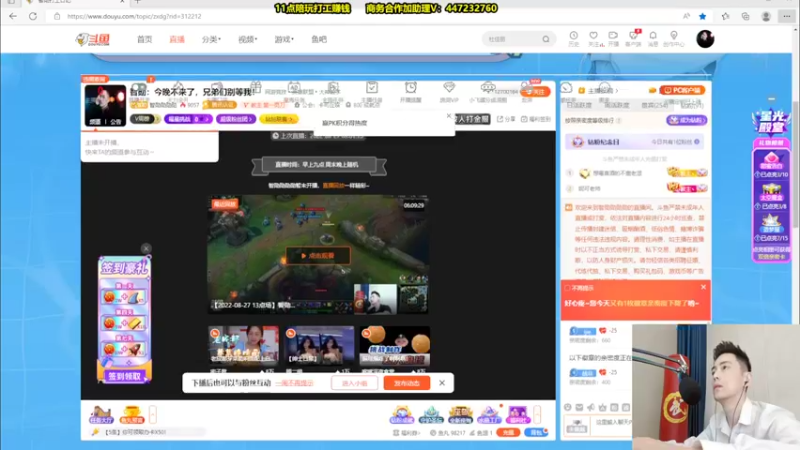Open the followed heart icon in header
The image size is (800, 450).
click(x=593, y=39)
